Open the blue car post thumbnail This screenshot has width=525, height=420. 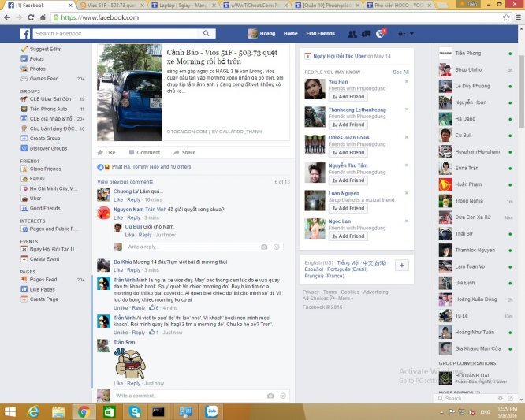(x=129, y=92)
